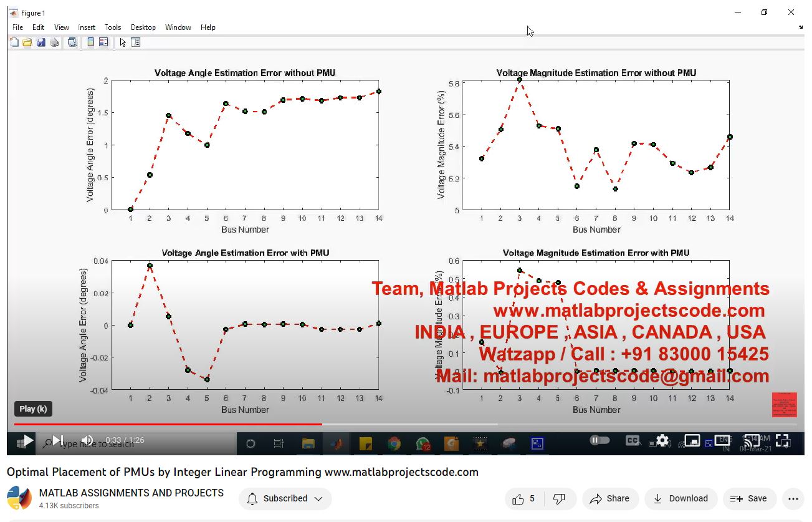This screenshot has width=812, height=522.
Task: Click the Insert Colorbar icon
Action: click(x=91, y=42)
